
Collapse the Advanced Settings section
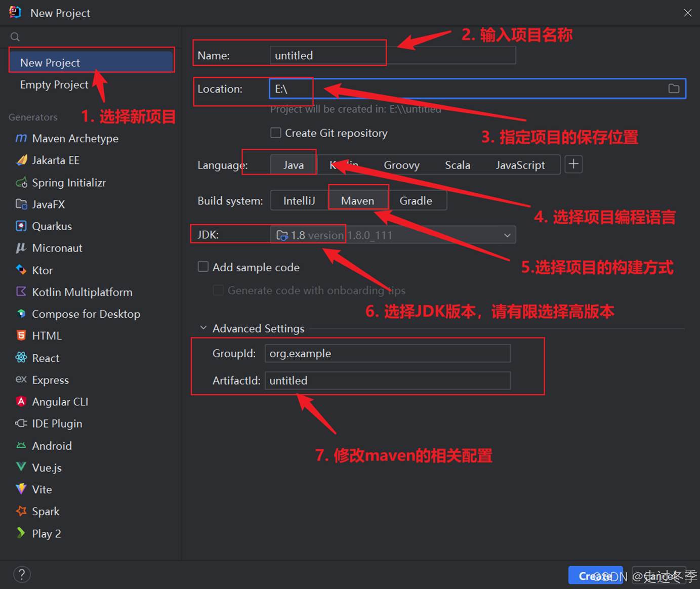pos(203,328)
